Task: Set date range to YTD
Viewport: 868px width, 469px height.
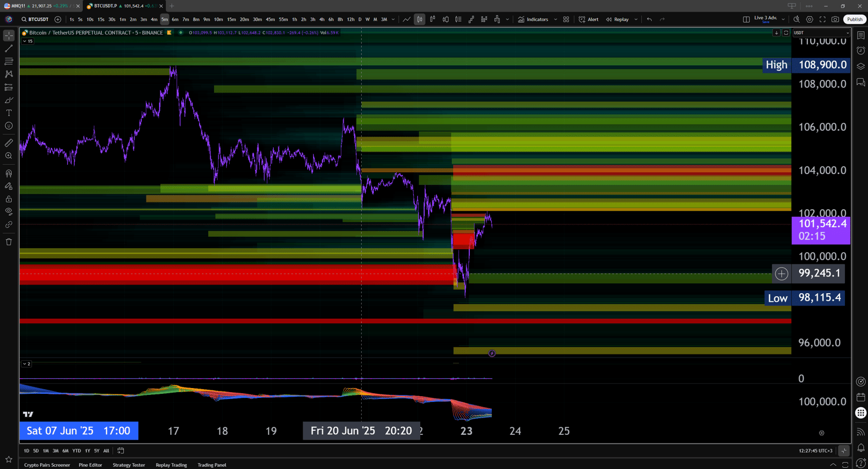Action: pos(76,450)
